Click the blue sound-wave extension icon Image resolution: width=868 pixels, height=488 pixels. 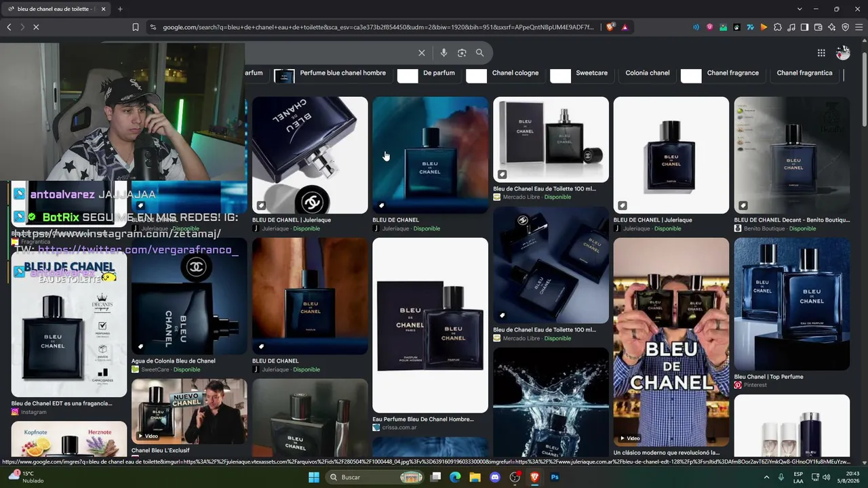(696, 27)
